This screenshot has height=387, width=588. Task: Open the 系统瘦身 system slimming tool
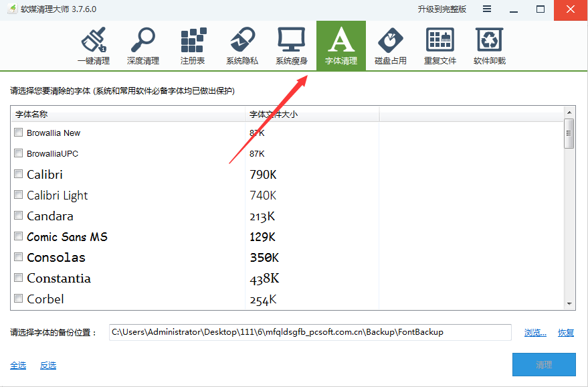pyautogui.click(x=292, y=46)
